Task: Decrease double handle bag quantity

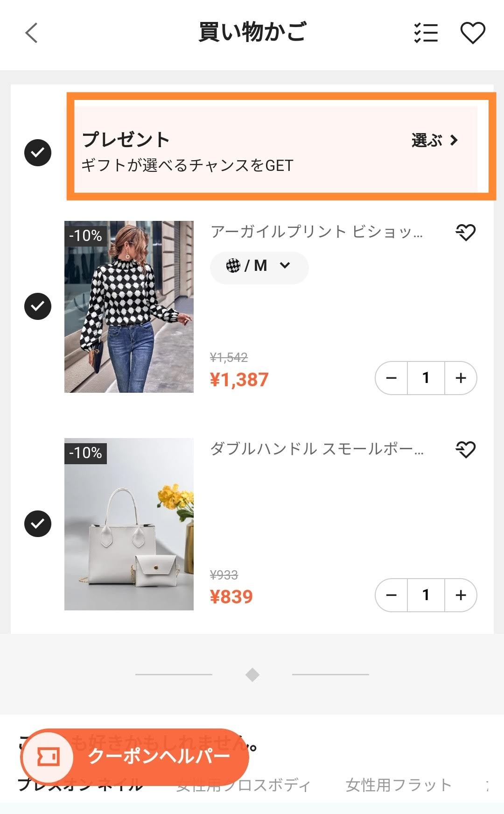Action: point(392,595)
